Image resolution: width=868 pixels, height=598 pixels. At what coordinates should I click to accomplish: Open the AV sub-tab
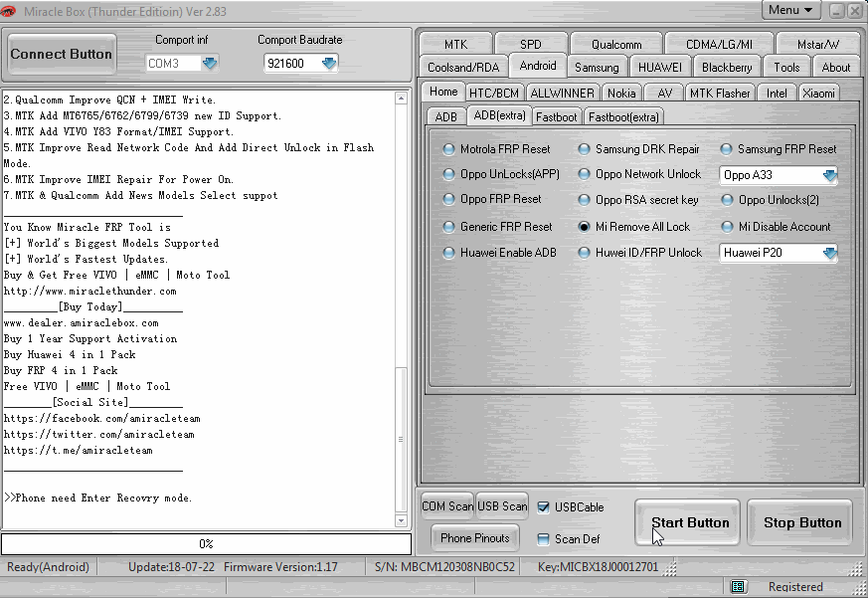coord(664,94)
